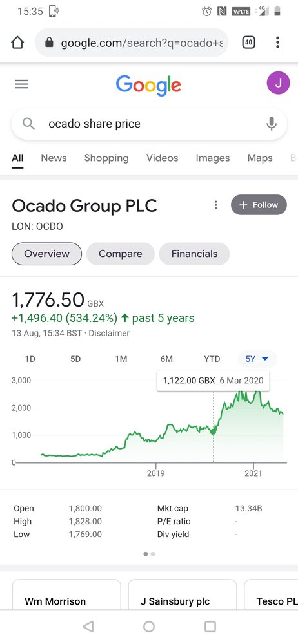Tap the ocado share price search field

pyautogui.click(x=149, y=124)
